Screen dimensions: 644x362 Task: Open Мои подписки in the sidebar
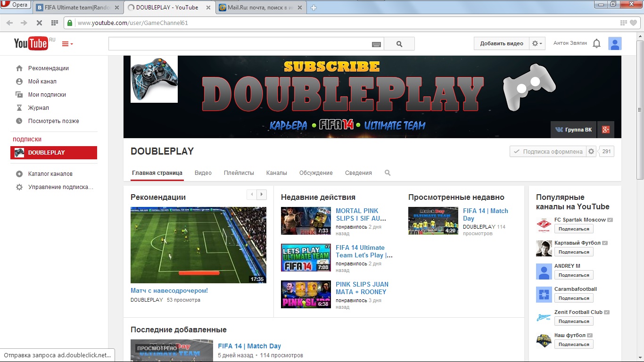point(47,95)
